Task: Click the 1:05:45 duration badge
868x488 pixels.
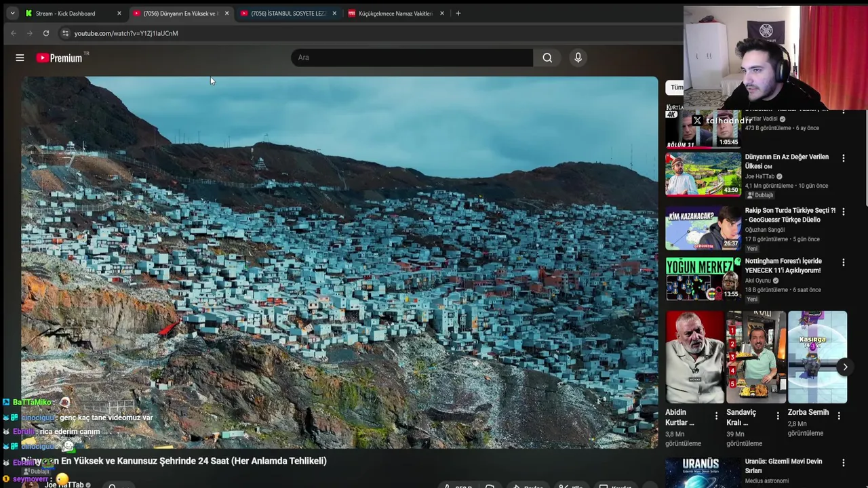Action: click(729, 142)
